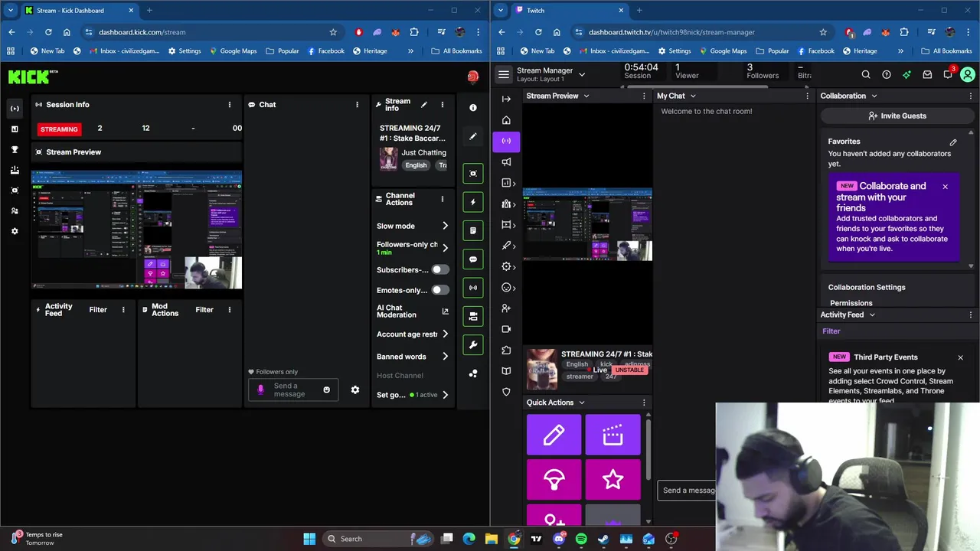980x551 pixels.
Task: Toggle Subscribers-only chat switch
Action: click(x=440, y=269)
